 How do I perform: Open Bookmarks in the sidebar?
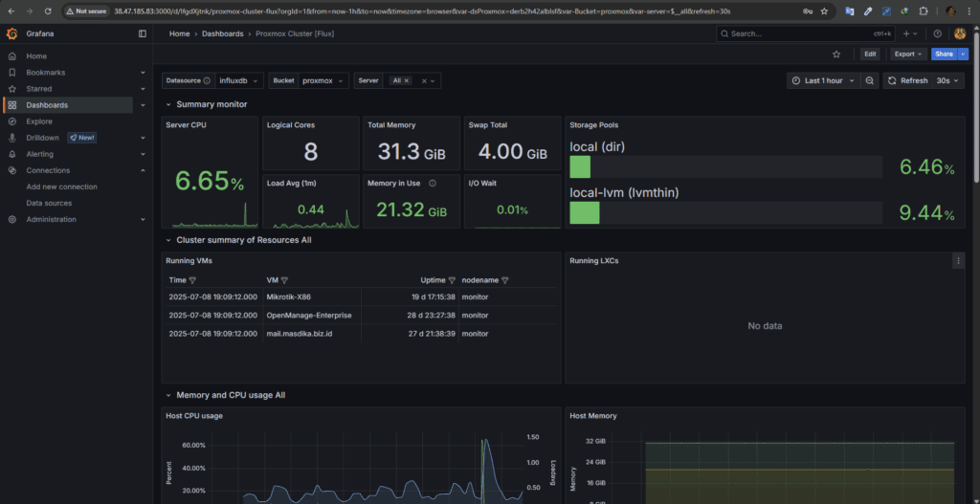tap(46, 73)
